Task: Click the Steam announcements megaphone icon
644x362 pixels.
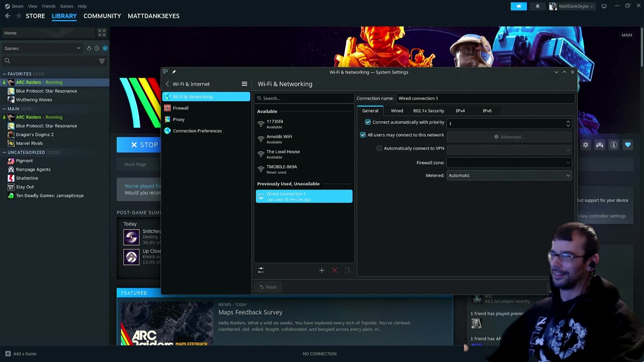Action: pyautogui.click(x=519, y=6)
